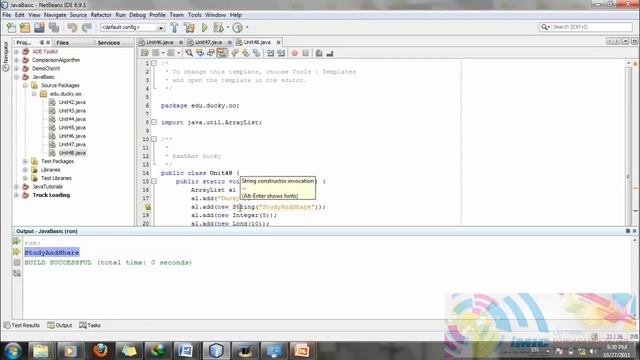Select the edu.ducky.oo package node
Image resolution: width=640 pixels, height=360 pixels.
65,94
